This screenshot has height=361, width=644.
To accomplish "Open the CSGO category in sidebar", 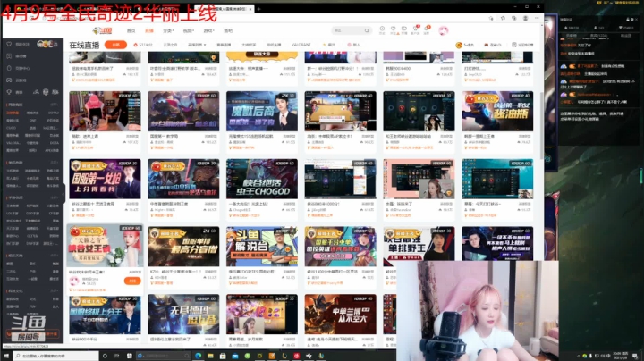I will pos(11,128).
